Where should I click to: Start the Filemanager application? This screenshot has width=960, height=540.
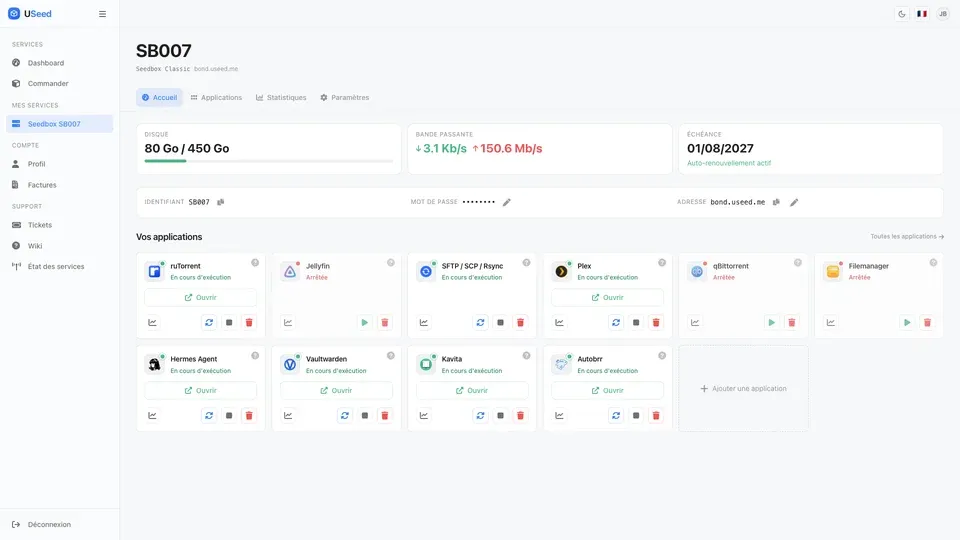point(907,323)
